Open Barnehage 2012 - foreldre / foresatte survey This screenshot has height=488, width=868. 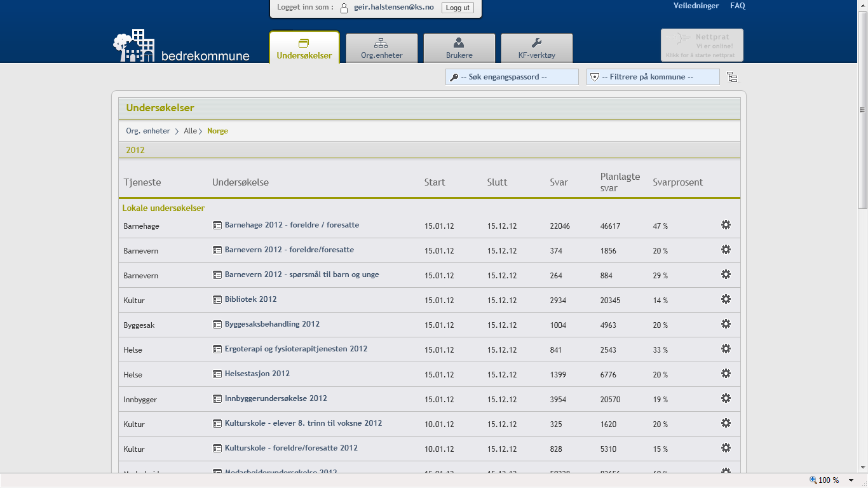pyautogui.click(x=292, y=225)
